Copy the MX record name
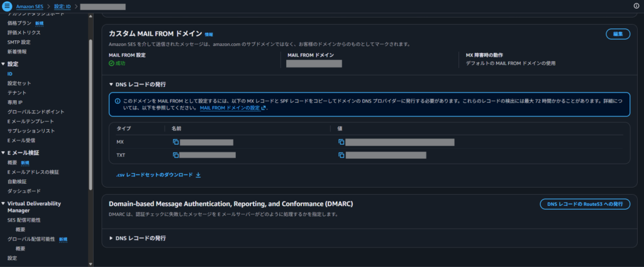Viewport: 644px width, 267px height. (176, 142)
